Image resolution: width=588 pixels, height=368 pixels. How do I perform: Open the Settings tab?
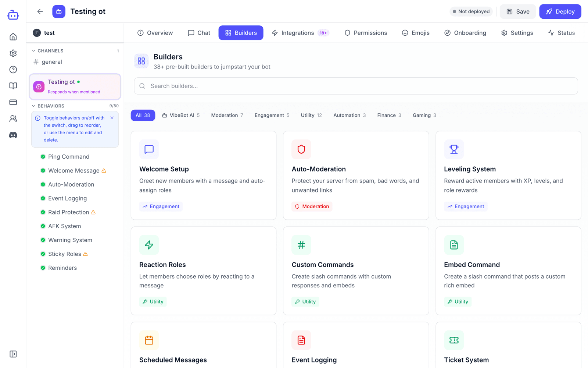coord(517,33)
